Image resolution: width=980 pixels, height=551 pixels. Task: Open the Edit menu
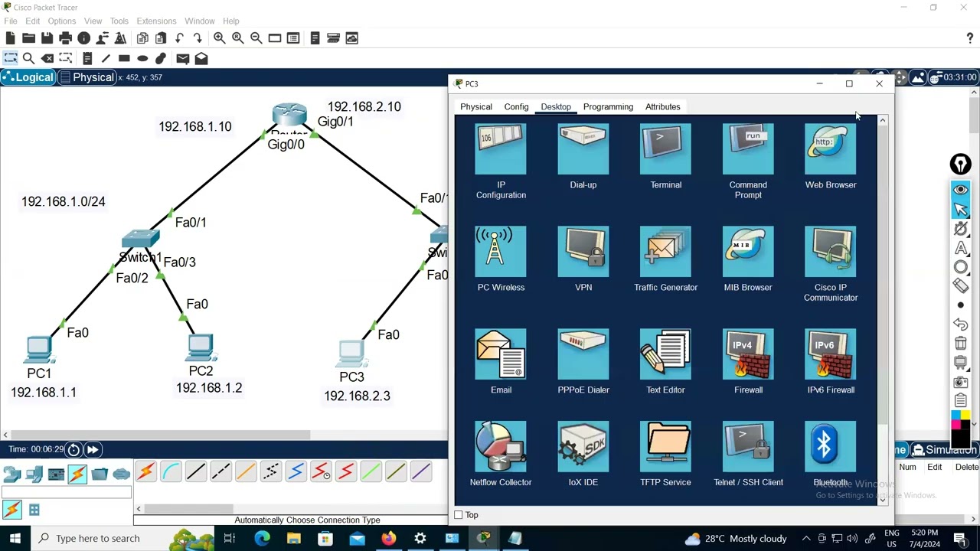[x=32, y=21]
